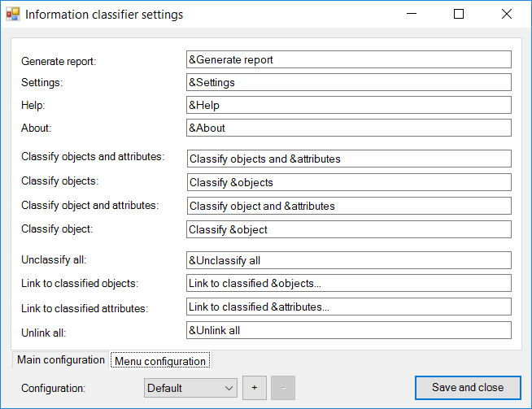
Task: Select the Help caption input box
Action: click(348, 105)
